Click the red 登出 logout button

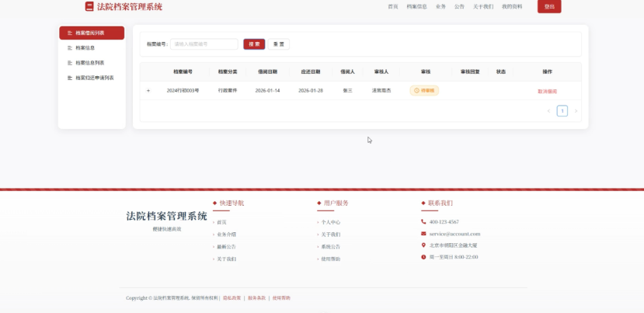(x=549, y=6)
